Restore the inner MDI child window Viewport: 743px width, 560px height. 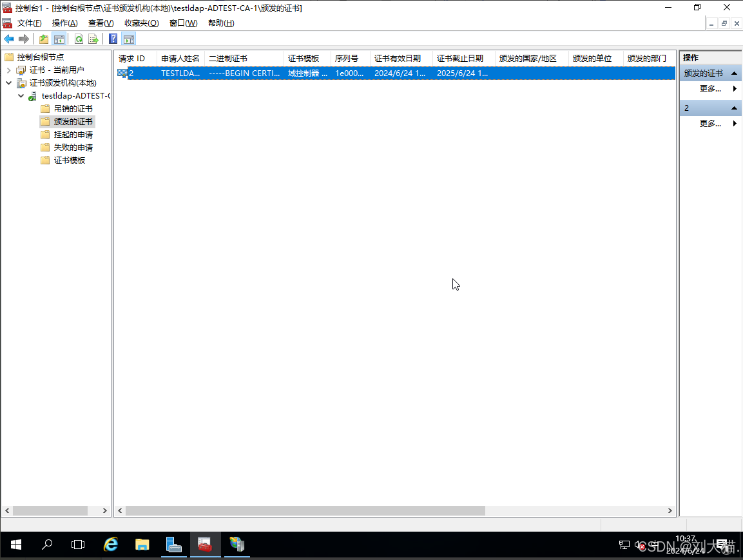(x=724, y=23)
